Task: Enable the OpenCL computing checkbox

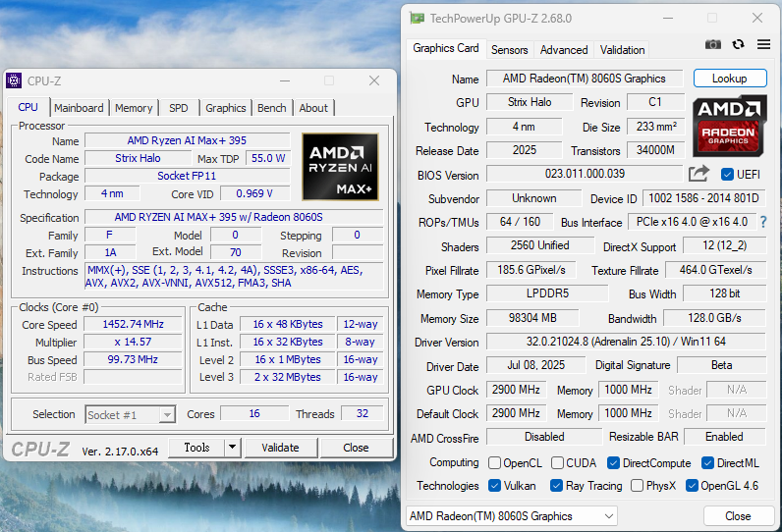Action: [495, 462]
